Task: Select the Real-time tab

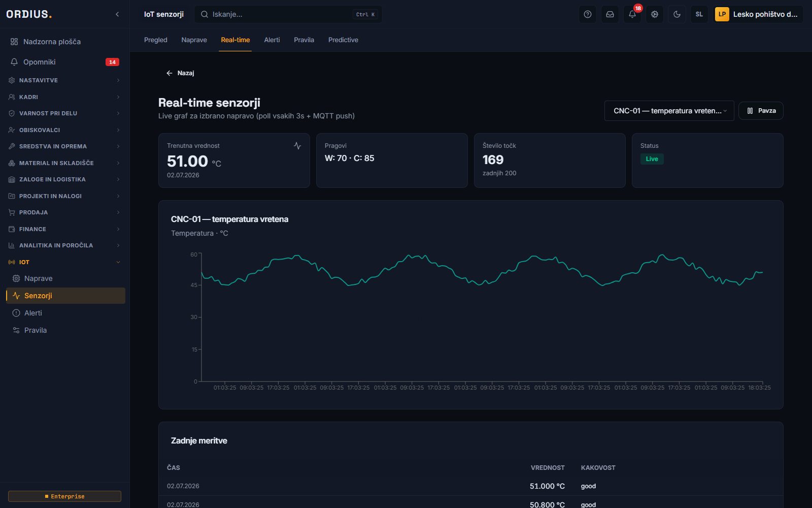Action: pos(235,40)
